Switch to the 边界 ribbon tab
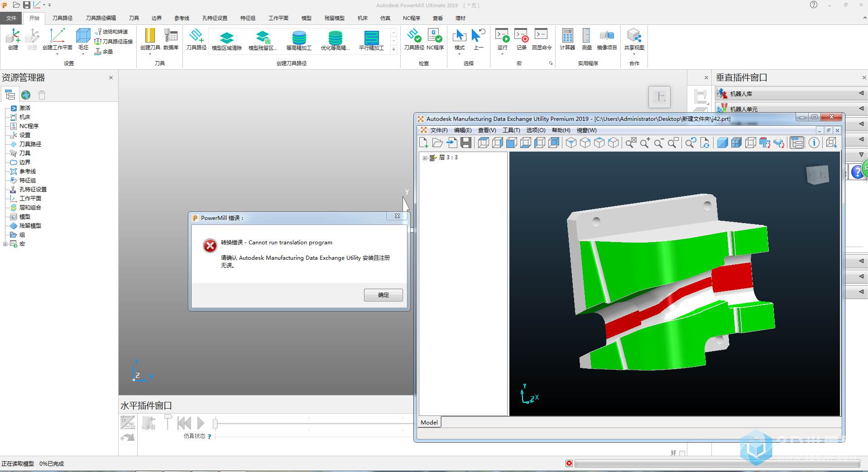The height and width of the screenshot is (472, 868). click(156, 18)
